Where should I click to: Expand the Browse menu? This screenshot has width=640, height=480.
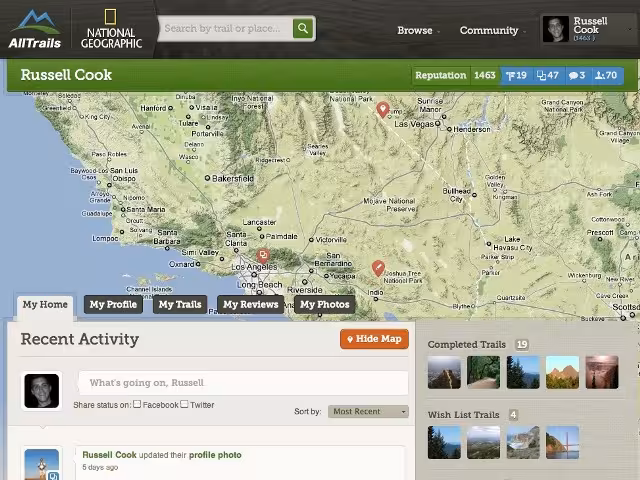[x=418, y=31]
